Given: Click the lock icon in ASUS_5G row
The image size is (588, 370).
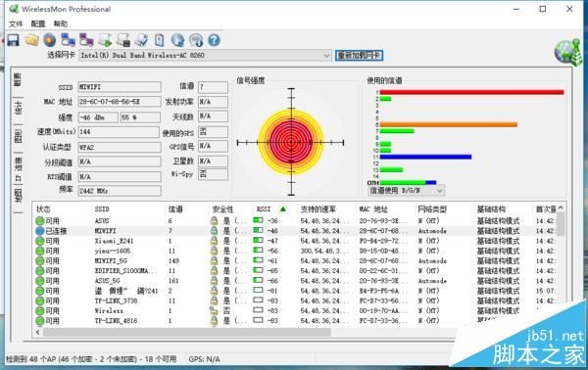Looking at the screenshot, I should pyautogui.click(x=214, y=281).
